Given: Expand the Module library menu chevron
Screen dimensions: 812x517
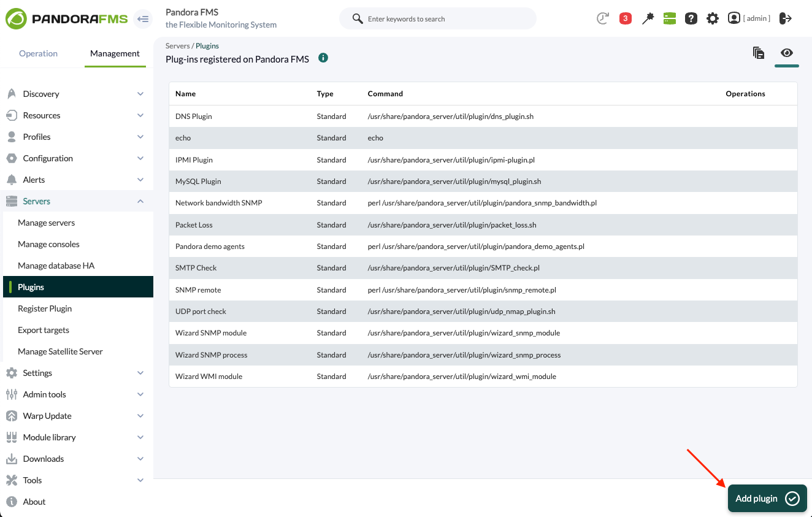Looking at the screenshot, I should (140, 437).
